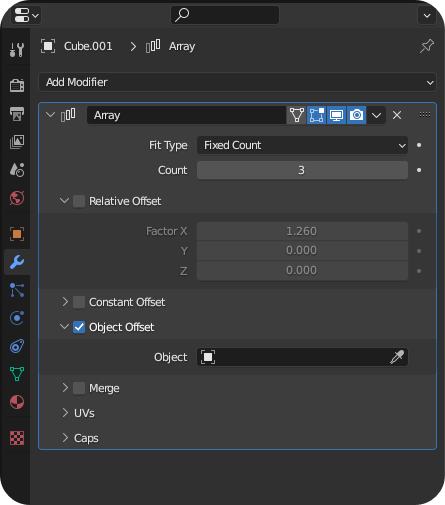Open the editor type dropdown menu

pyautogui.click(x=26, y=15)
